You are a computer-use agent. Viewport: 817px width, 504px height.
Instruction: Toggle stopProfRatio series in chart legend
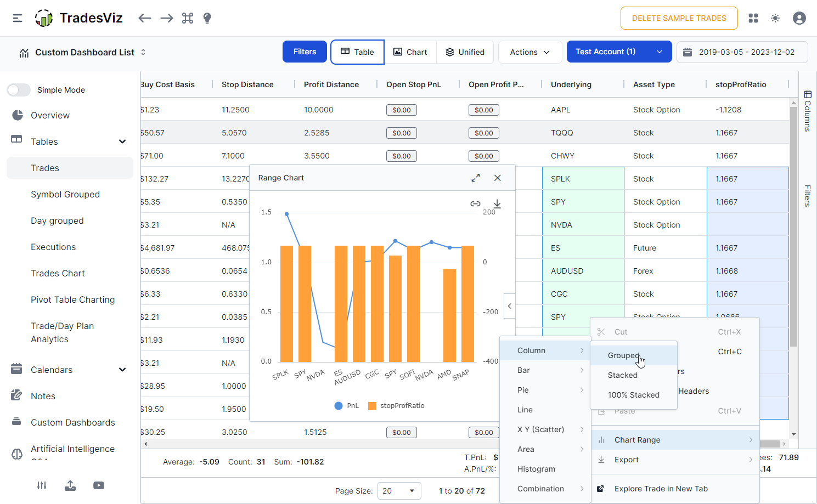396,406
